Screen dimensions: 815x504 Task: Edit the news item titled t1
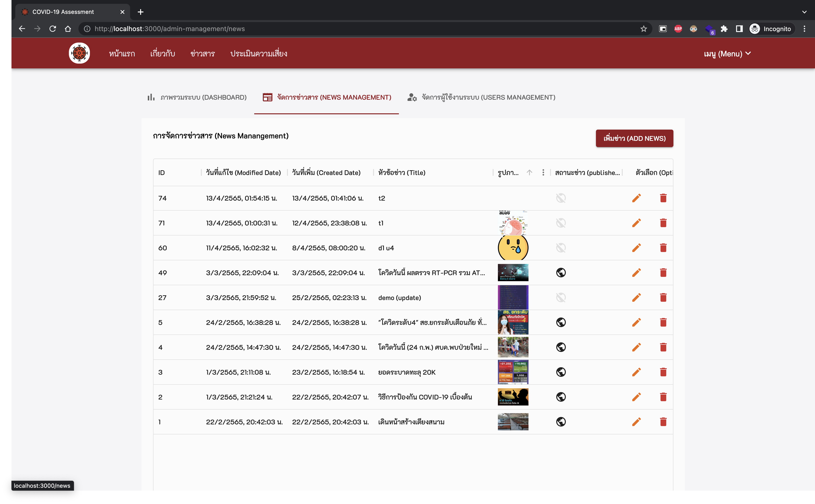pyautogui.click(x=636, y=223)
